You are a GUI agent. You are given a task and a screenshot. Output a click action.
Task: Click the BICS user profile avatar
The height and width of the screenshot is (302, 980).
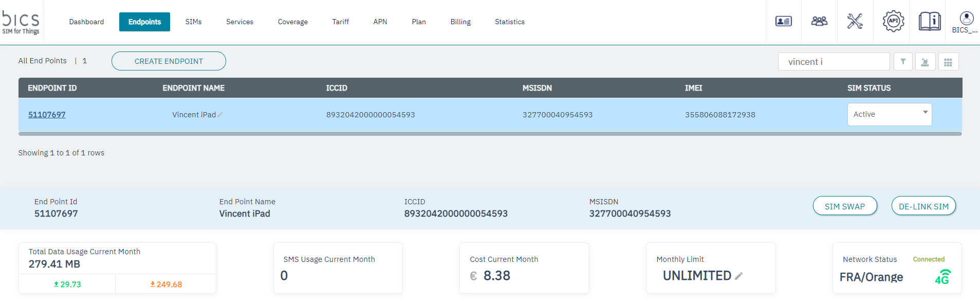(x=966, y=20)
